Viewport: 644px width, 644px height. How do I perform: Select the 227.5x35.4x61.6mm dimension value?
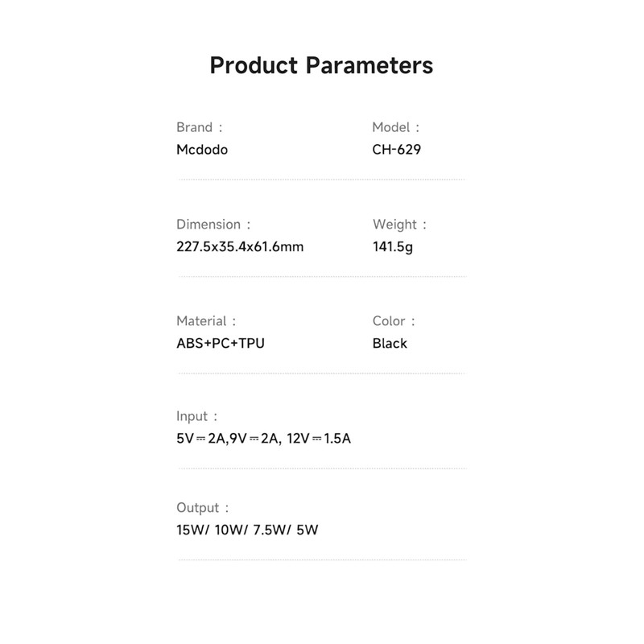tap(240, 247)
